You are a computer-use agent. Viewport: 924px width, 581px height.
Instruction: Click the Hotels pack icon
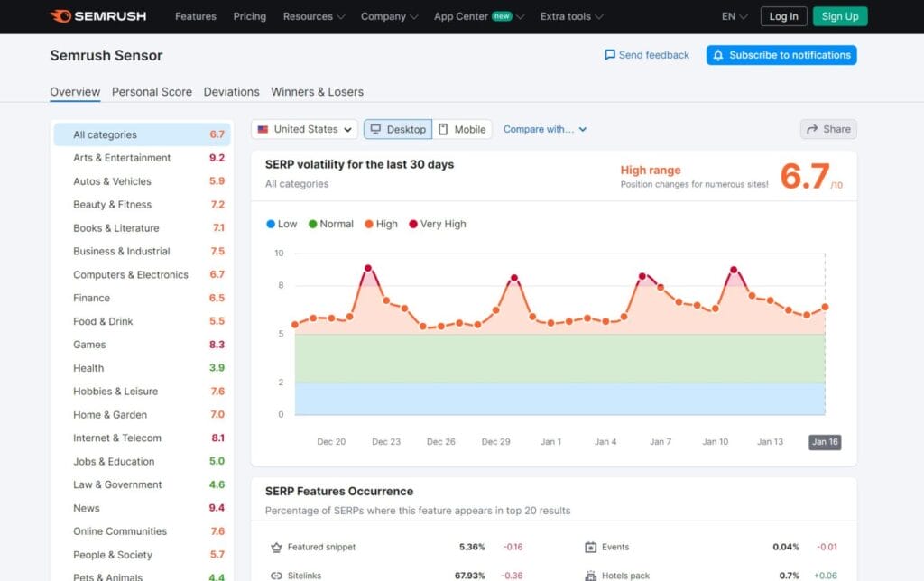click(x=590, y=576)
